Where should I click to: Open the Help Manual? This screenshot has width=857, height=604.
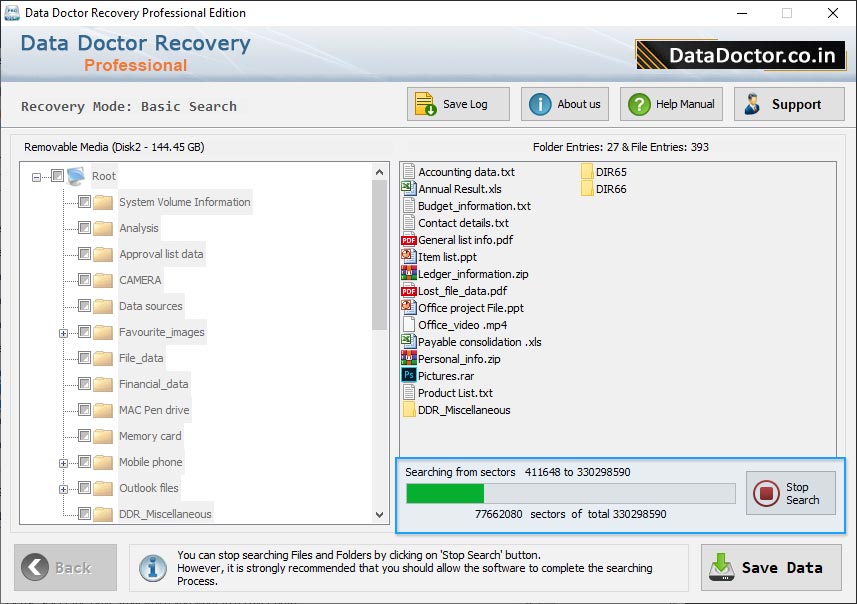(x=671, y=104)
